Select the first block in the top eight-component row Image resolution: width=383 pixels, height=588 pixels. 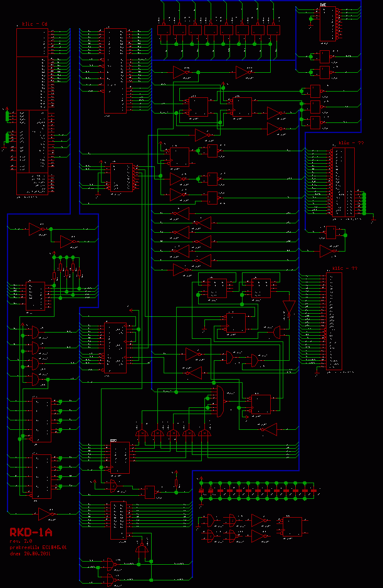click(x=164, y=29)
